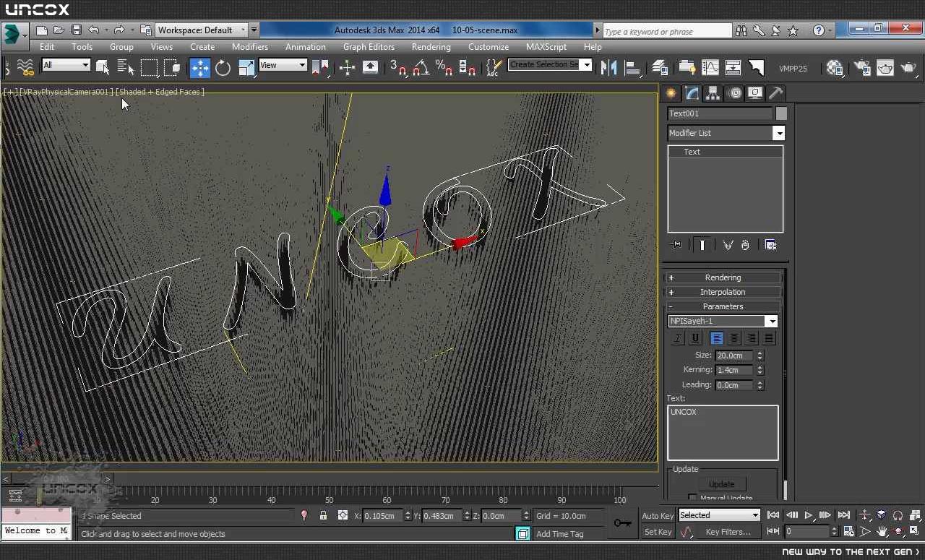The image size is (925, 560).
Task: Switch to the Utilities panel
Action: [x=775, y=93]
